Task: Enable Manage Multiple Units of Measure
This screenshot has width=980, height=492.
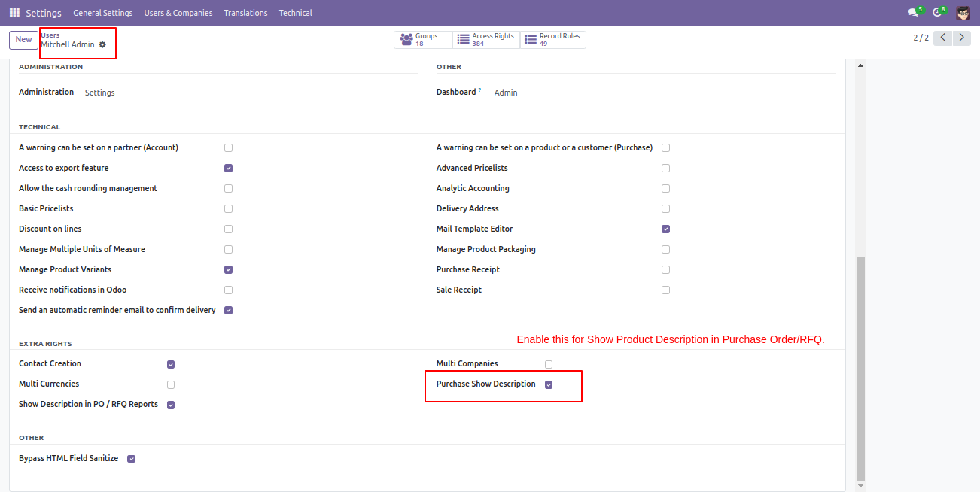Action: (x=228, y=250)
